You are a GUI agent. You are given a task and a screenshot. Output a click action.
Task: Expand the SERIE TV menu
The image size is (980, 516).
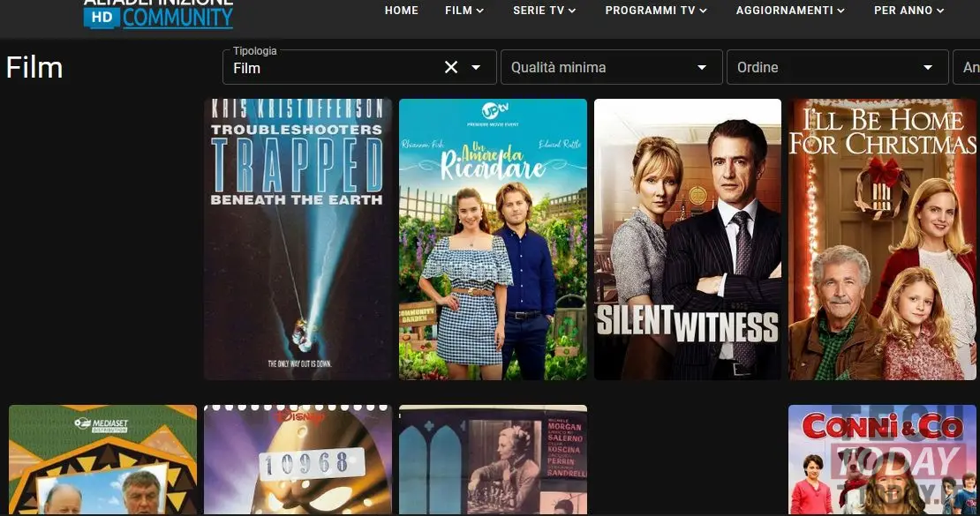[545, 11]
